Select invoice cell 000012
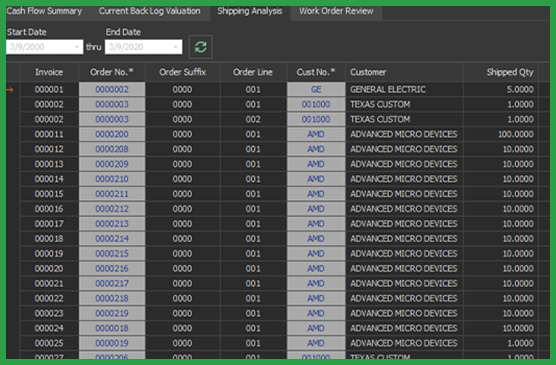This screenshot has width=556, height=365. (49, 149)
